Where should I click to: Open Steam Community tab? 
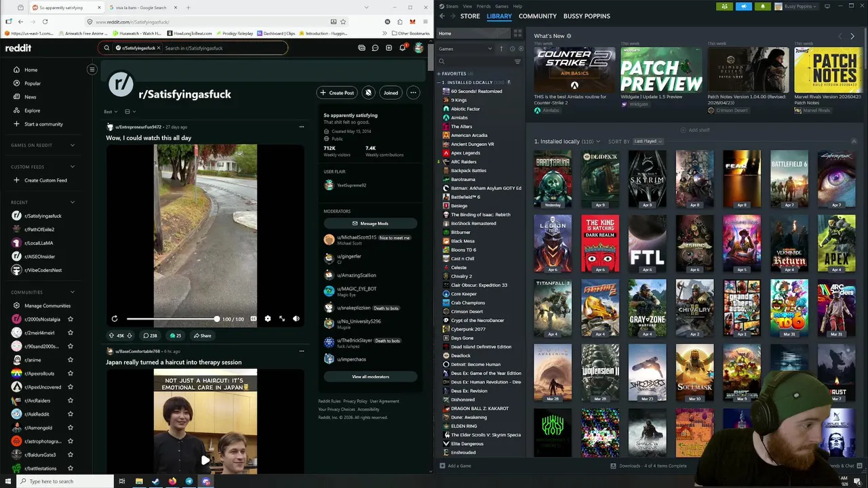pyautogui.click(x=537, y=16)
